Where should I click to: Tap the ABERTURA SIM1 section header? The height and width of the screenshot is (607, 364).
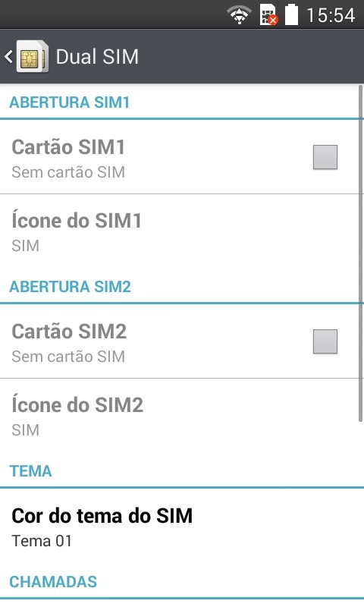click(70, 102)
